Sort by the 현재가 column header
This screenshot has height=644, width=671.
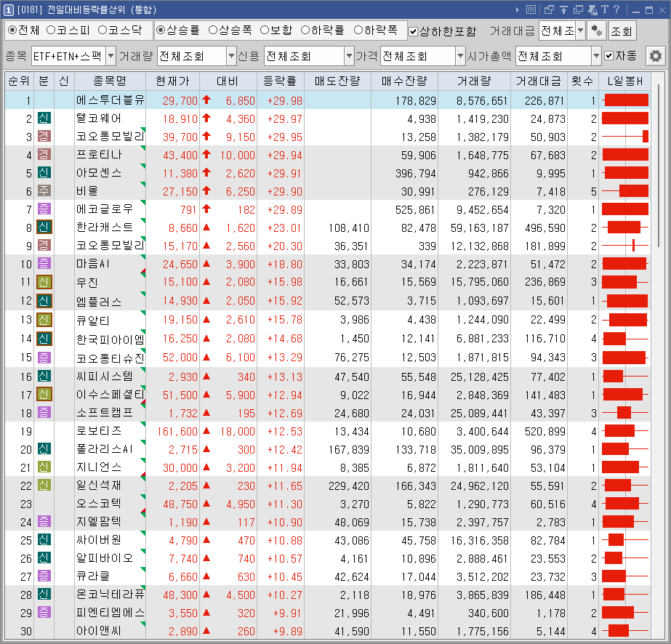172,81
